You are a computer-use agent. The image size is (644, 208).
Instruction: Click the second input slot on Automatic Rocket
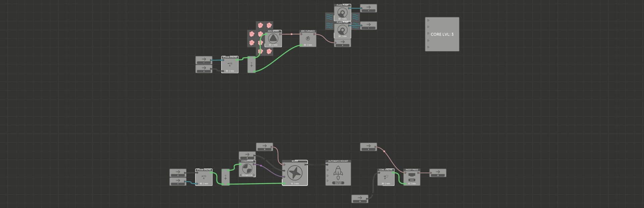tap(327, 170)
